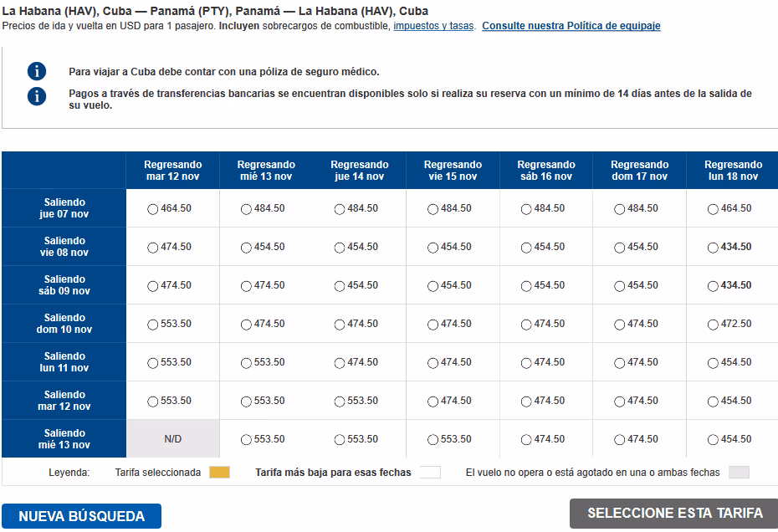Click SELECCIONE ESTA TARIFA button

pos(674,513)
